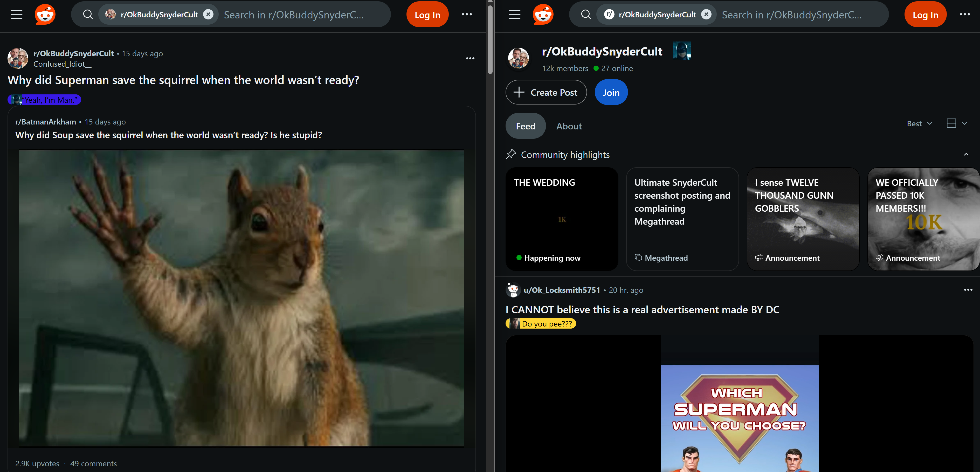Click crosspost title about Soup and squirrel
Image resolution: width=980 pixels, height=472 pixels.
169,135
